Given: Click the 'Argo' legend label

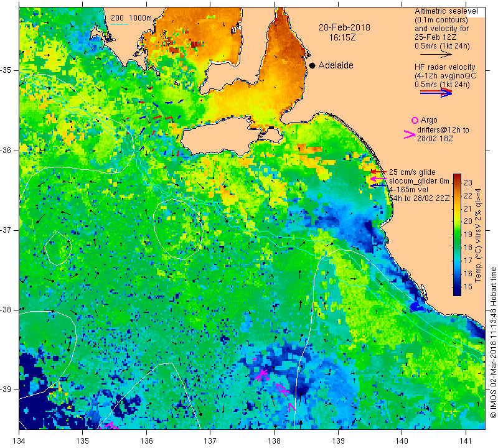Looking at the screenshot, I should (x=429, y=120).
